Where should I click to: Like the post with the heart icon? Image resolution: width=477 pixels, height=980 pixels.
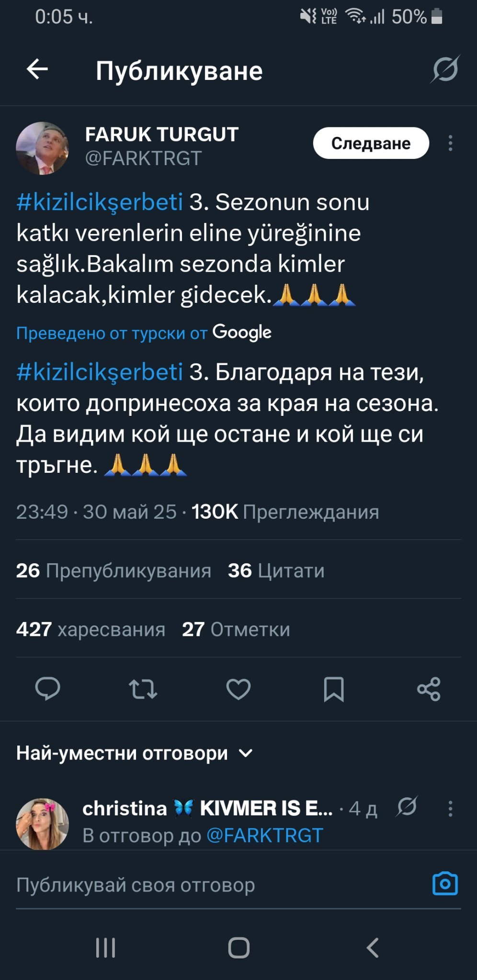pyautogui.click(x=238, y=689)
